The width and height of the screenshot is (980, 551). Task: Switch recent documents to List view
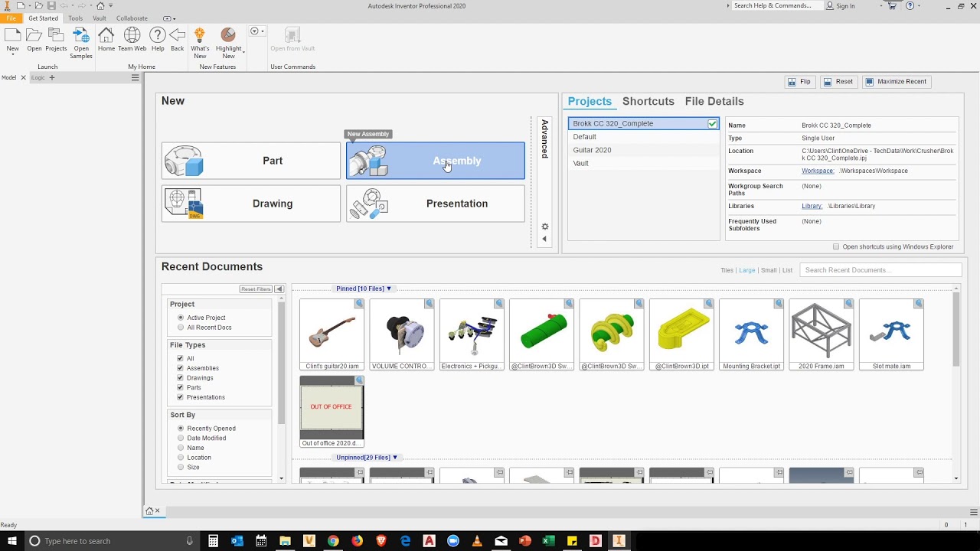click(787, 270)
